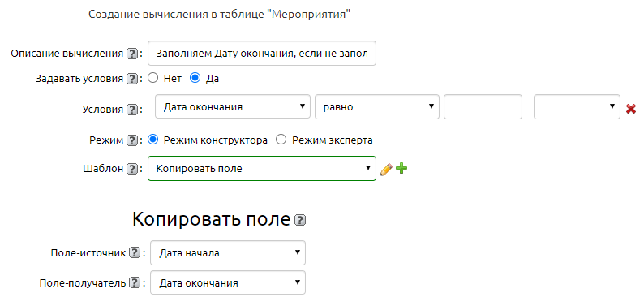Open help icon beside Условия label
644x306 pixels.
(131, 110)
